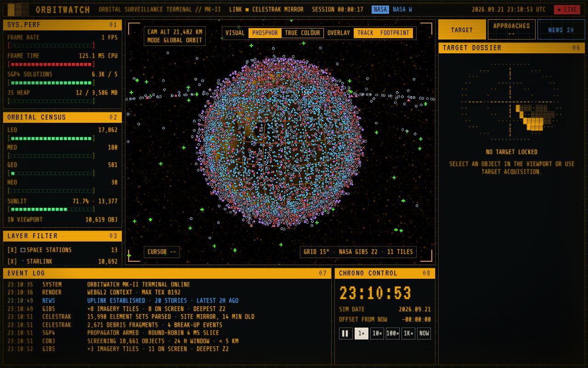The image size is (588, 368).
Task: Click the space station square marker icon
Action: click(x=23, y=250)
